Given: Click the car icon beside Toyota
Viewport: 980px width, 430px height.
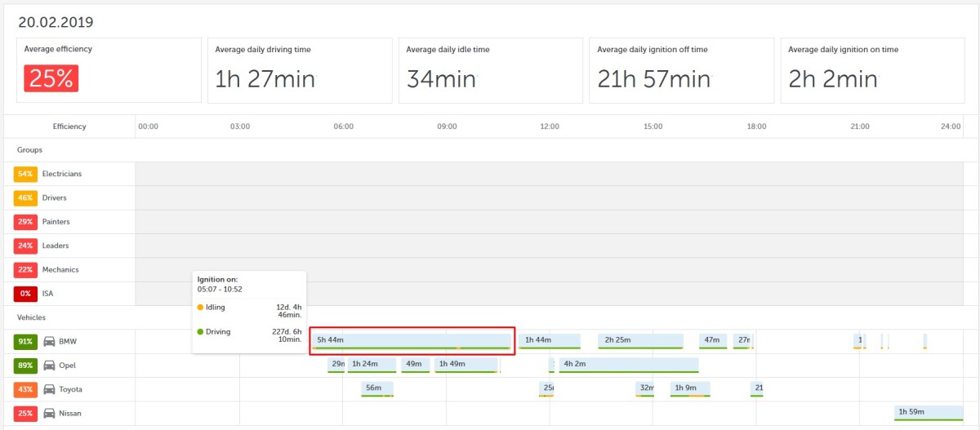Looking at the screenshot, I should coord(49,389).
